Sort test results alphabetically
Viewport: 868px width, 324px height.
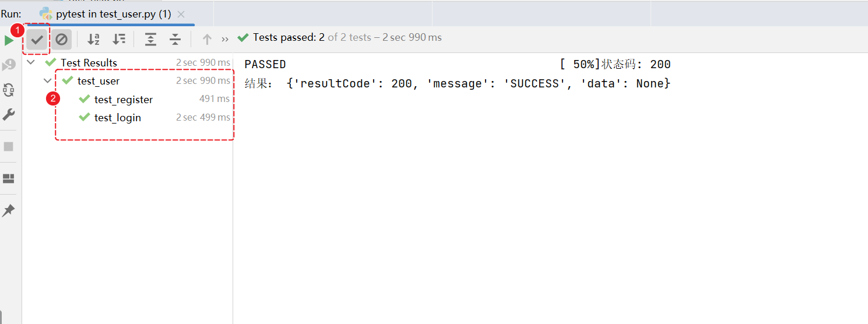(93, 40)
